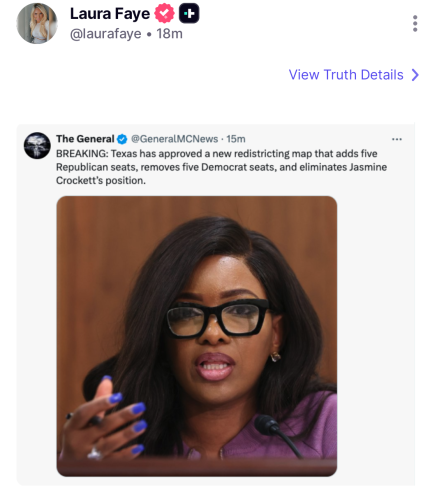The image size is (444, 500).
Task: Click the 18m post timestamp
Action: (170, 34)
